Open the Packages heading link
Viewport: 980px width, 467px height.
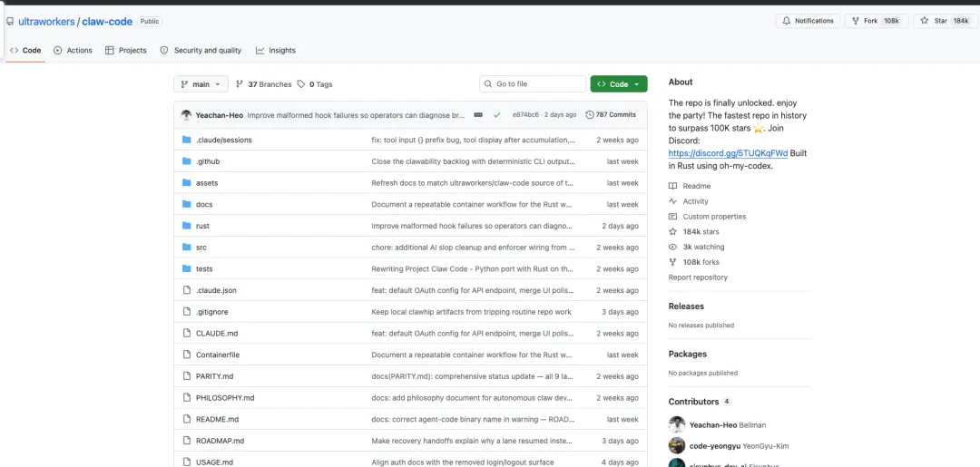(x=688, y=354)
